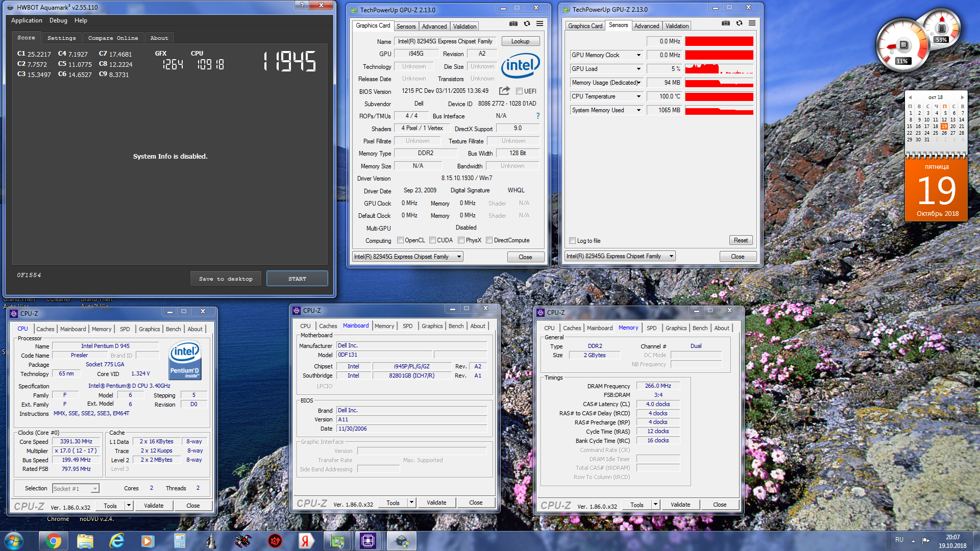This screenshot has width=980, height=551.
Task: Open Aquamark Application menu
Action: pos(27,20)
